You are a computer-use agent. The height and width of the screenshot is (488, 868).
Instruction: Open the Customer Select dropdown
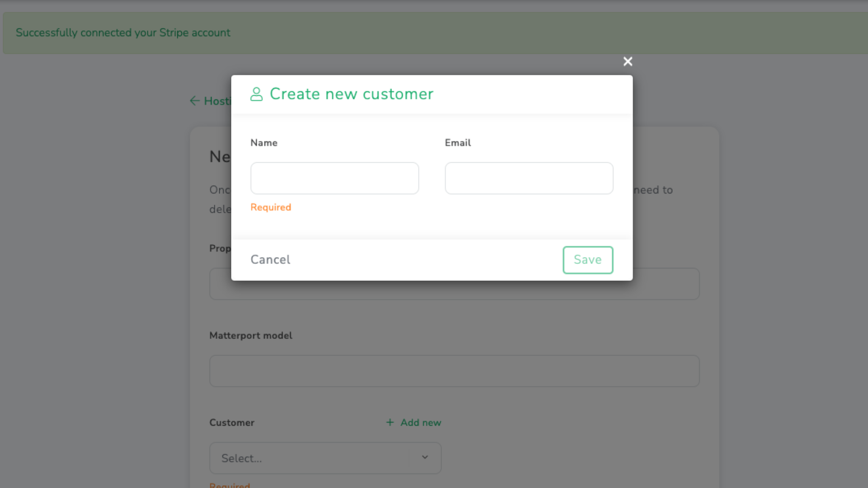325,458
